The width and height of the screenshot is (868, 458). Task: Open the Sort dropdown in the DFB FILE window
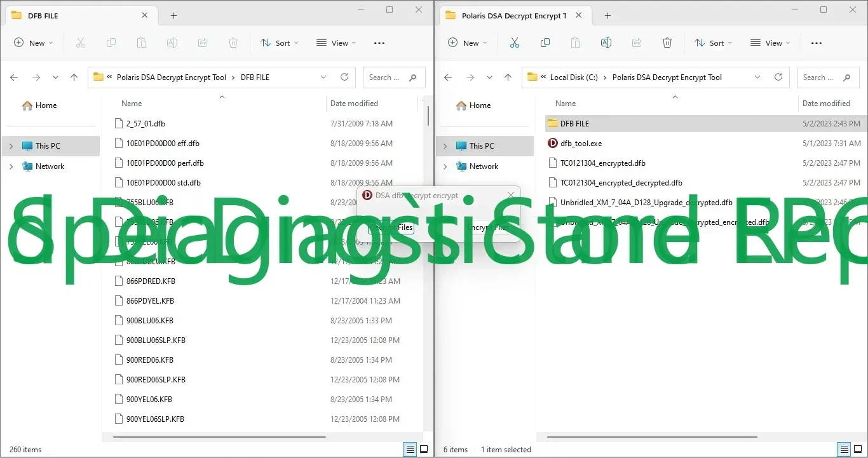279,43
